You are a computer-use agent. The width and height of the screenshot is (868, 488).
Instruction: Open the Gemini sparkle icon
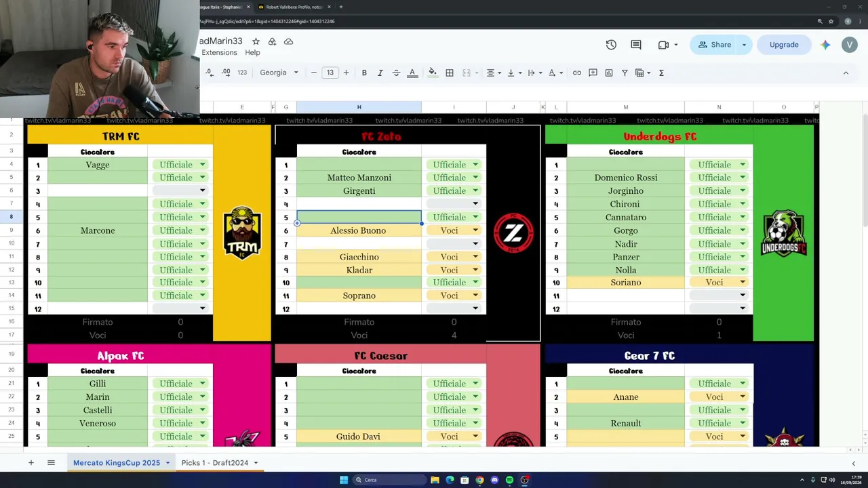(825, 45)
